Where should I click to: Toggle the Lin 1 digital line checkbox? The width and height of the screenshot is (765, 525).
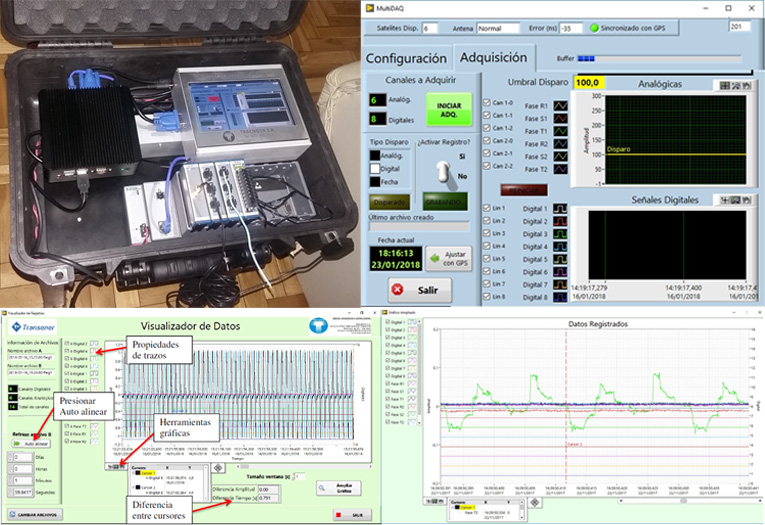pyautogui.click(x=487, y=208)
